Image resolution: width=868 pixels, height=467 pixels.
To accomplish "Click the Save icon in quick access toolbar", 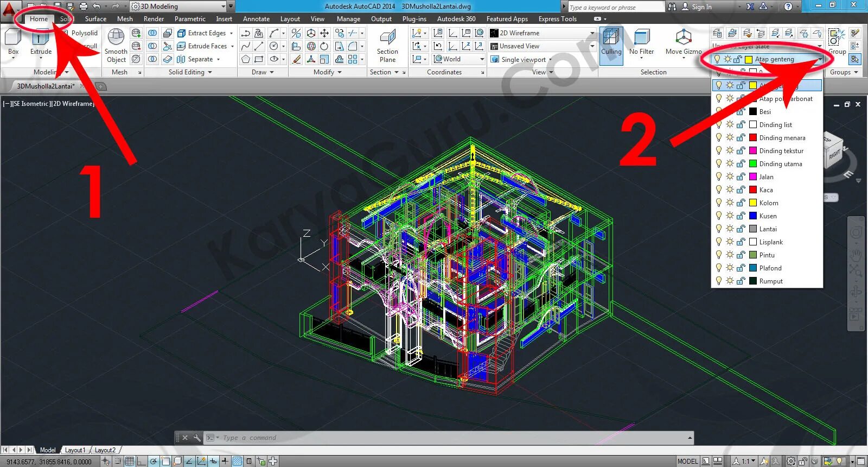I will [x=57, y=6].
